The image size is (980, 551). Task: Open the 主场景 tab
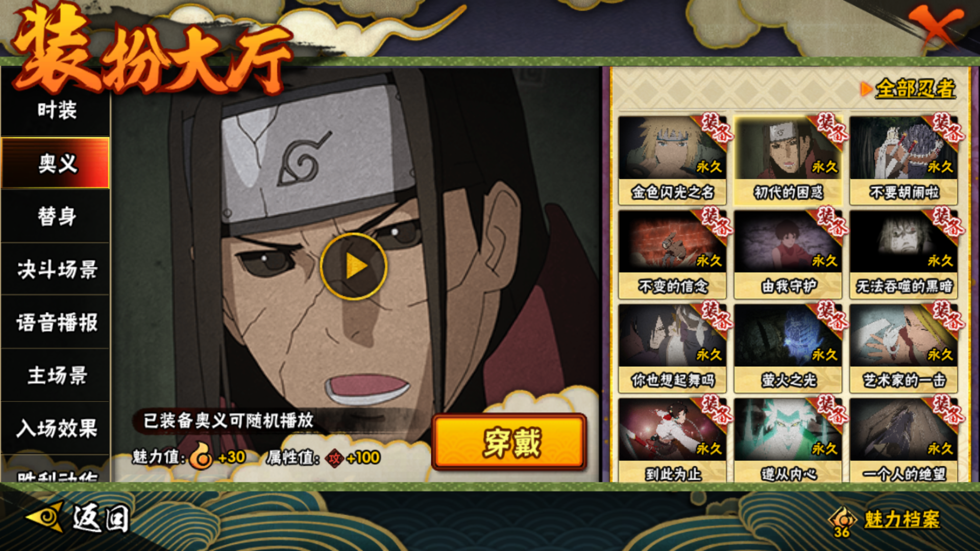pyautogui.click(x=56, y=375)
